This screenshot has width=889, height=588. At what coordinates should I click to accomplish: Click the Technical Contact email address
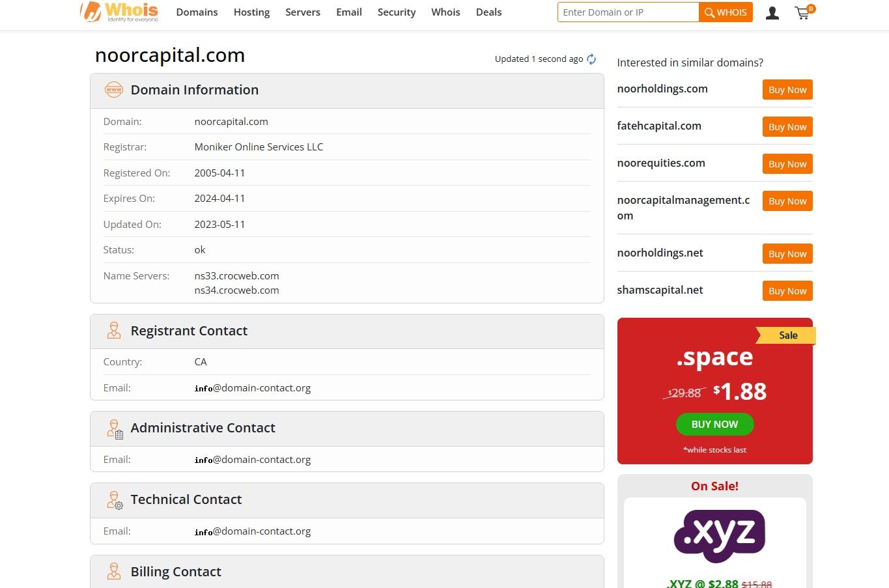pyautogui.click(x=253, y=531)
